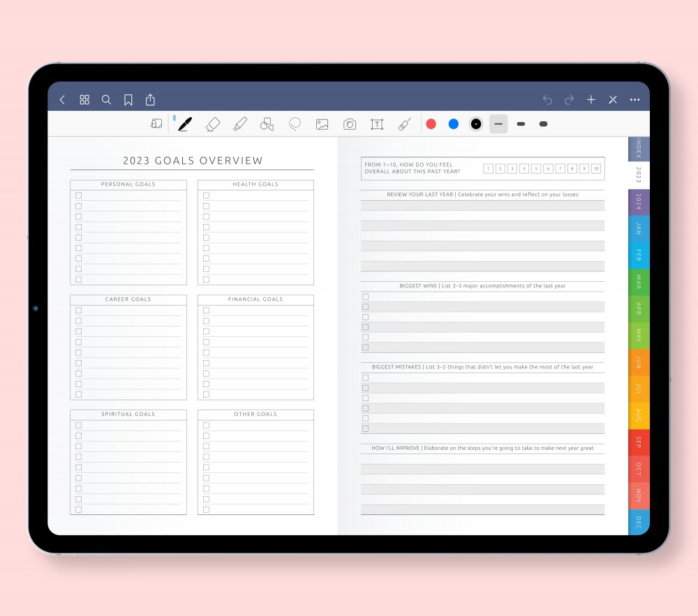Check the first Personal Goals checkbox
Image resolution: width=698 pixels, height=616 pixels.
click(x=79, y=196)
